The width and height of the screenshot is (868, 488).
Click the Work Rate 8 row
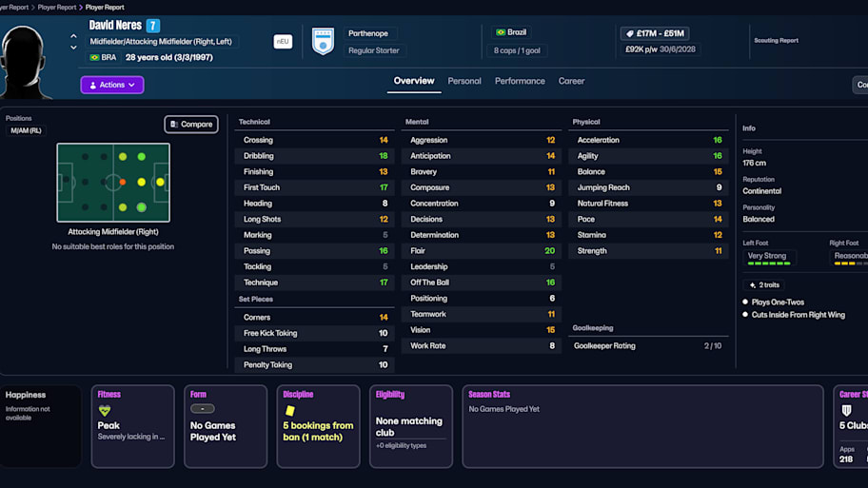pos(481,346)
